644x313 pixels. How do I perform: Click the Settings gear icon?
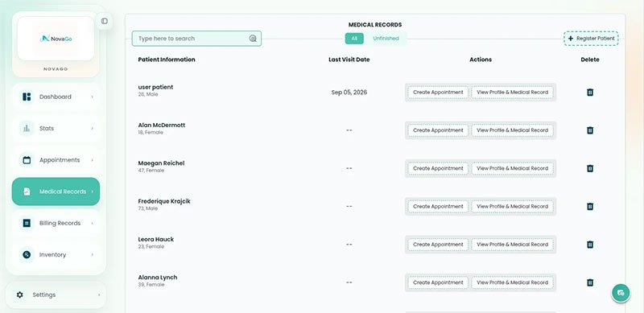(x=19, y=295)
